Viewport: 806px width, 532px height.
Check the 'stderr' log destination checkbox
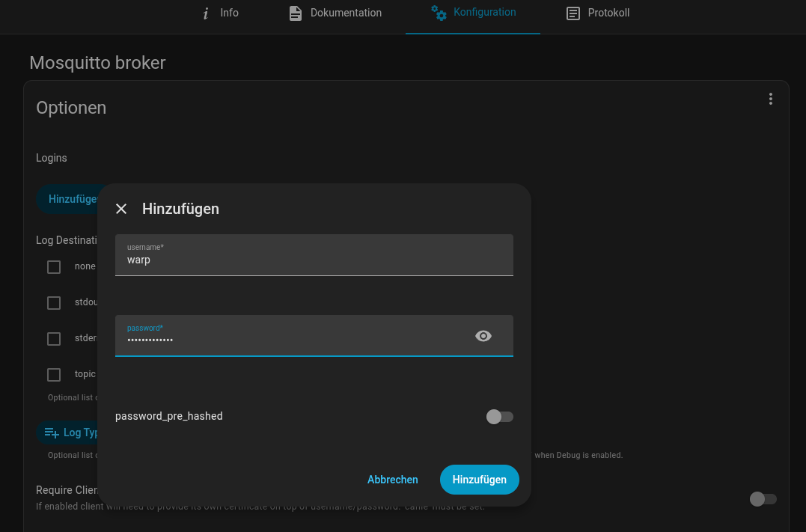pos(54,339)
